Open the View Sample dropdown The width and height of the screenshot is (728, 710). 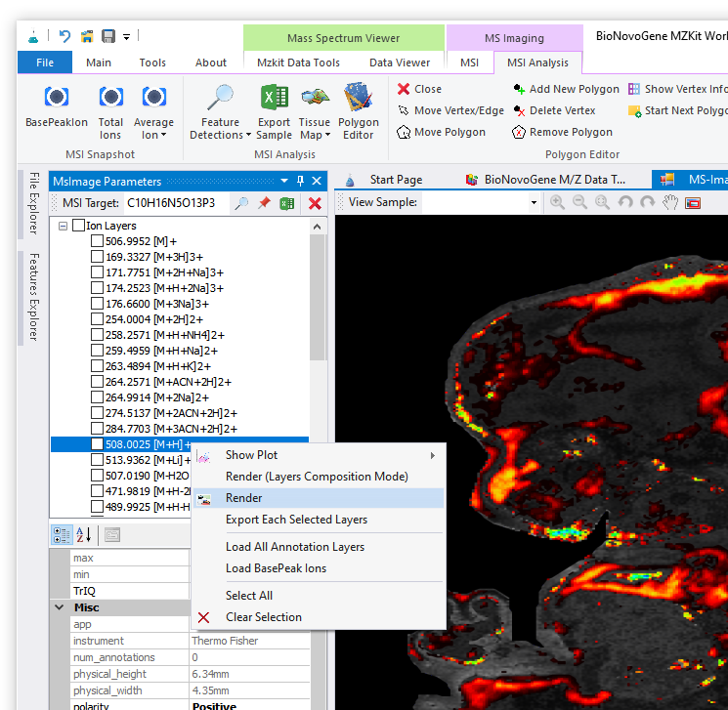(x=534, y=202)
